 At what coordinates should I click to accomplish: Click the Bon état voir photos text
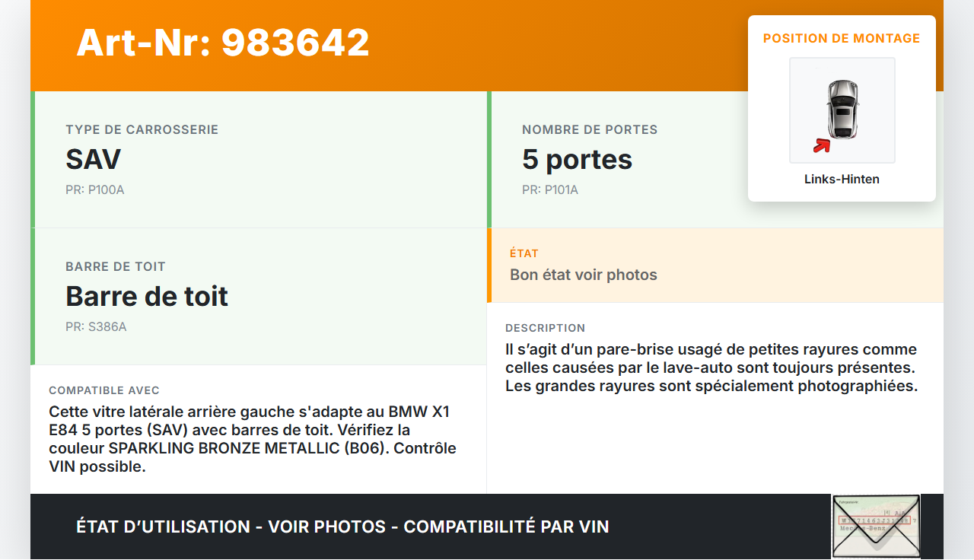click(x=584, y=275)
